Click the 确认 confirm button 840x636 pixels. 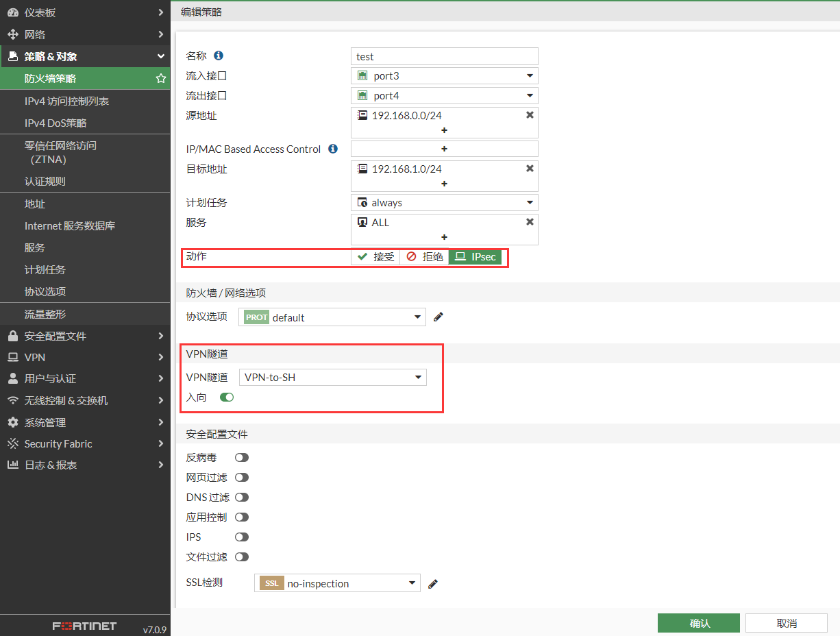[698, 623]
